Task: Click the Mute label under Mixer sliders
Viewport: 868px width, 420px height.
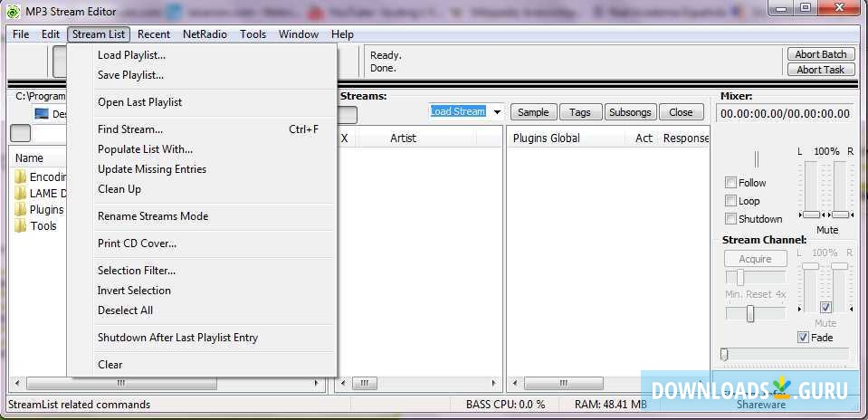Action: 827,230
